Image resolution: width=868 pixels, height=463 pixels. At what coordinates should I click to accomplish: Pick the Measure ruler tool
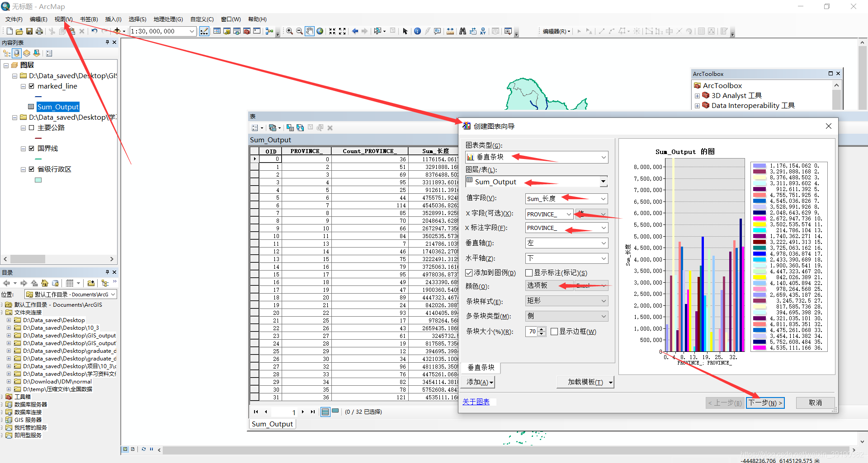click(450, 31)
